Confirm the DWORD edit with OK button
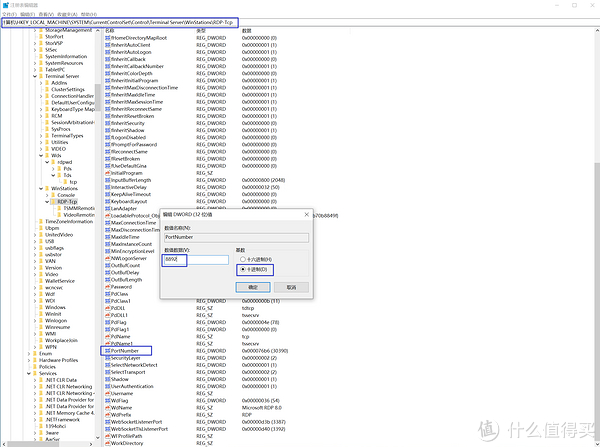 253,286
